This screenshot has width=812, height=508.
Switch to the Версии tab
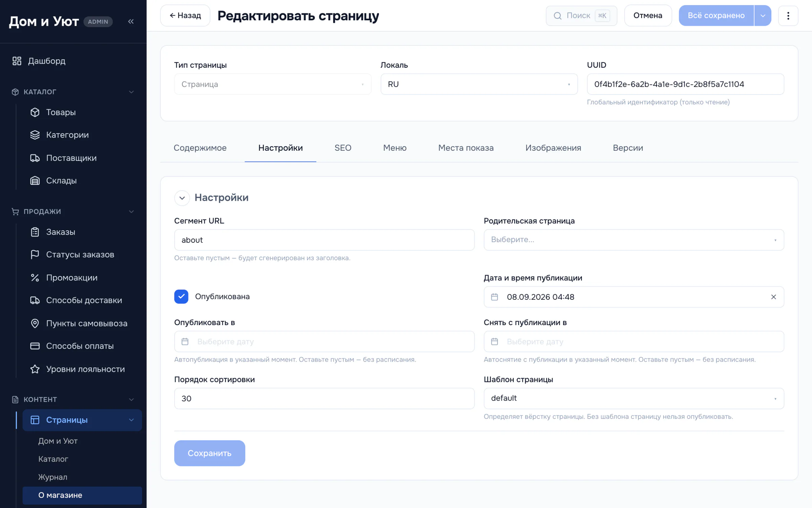click(628, 148)
